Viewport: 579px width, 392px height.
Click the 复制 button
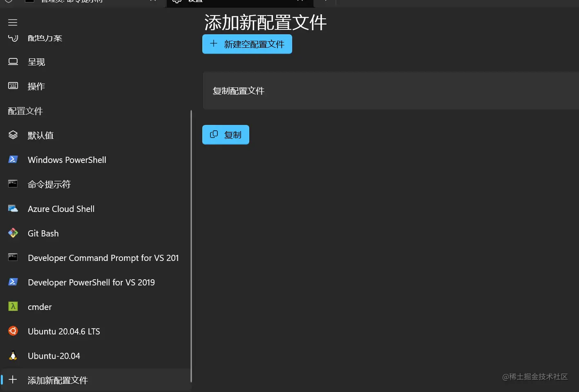tap(226, 135)
